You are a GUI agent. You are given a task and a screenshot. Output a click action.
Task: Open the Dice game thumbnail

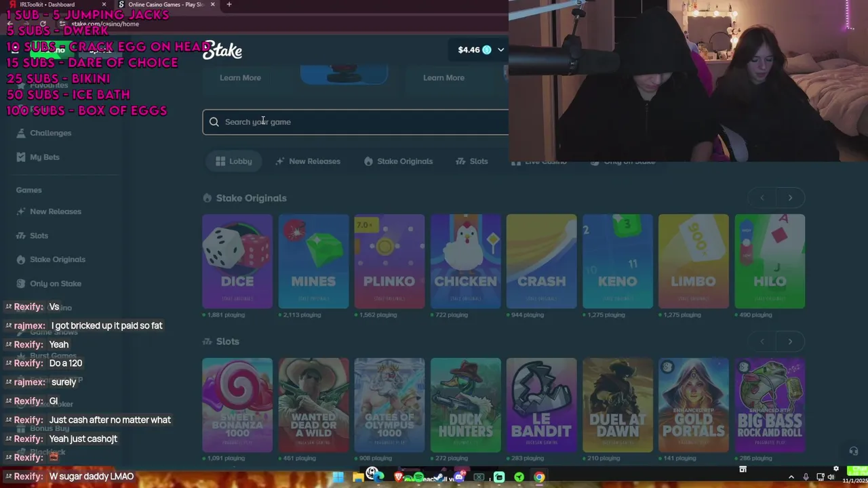click(x=237, y=261)
